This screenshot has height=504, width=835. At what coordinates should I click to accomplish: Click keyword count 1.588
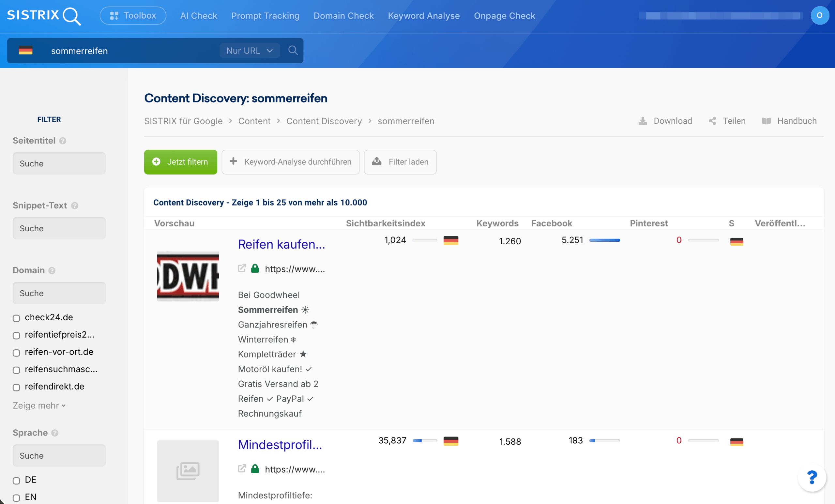510,441
